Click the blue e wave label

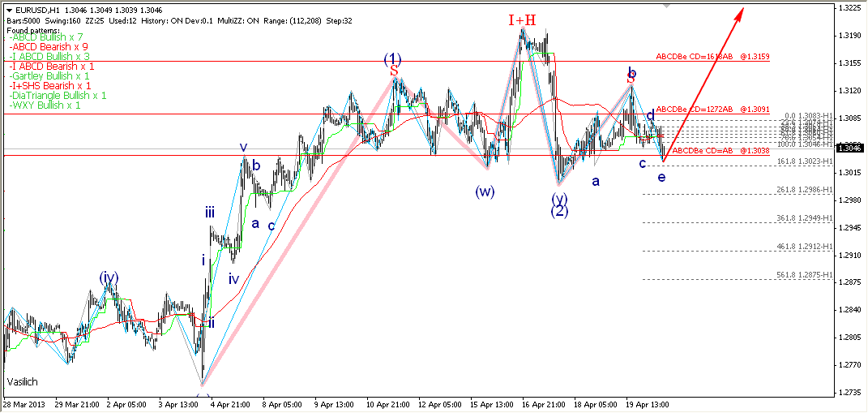[x=661, y=176]
